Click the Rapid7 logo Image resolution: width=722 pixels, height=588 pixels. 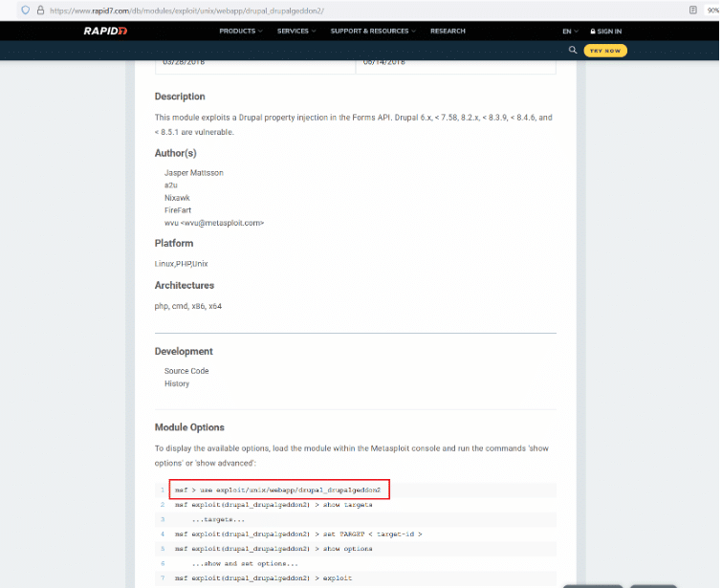104,31
